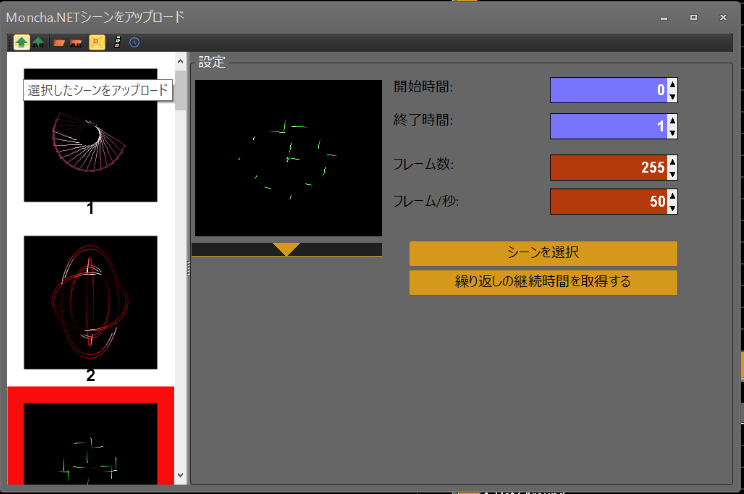
Task: Click the orange triangle preview position marker
Action: (286, 249)
